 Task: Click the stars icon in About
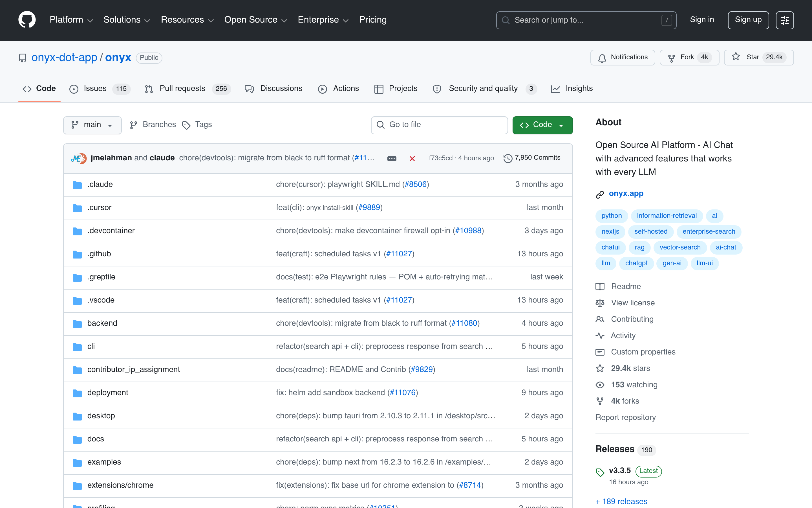point(600,369)
